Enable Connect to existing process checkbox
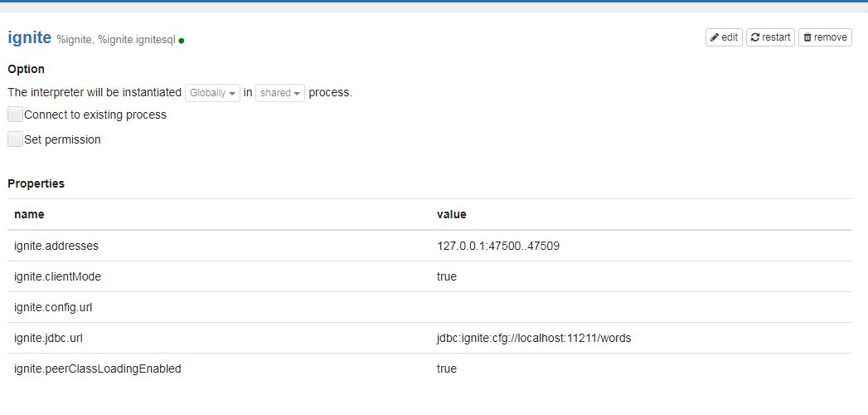868x415 pixels. [x=16, y=115]
